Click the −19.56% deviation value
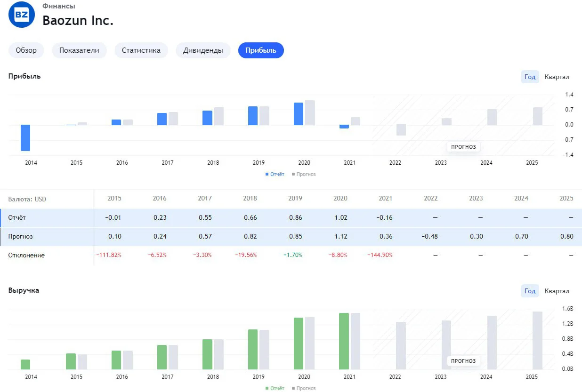This screenshot has height=392, width=582. (246, 255)
